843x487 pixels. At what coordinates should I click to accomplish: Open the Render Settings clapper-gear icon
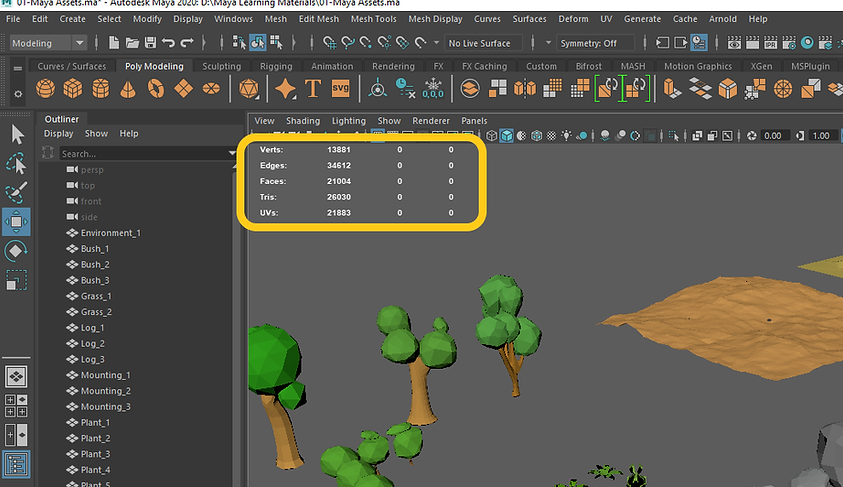(x=789, y=42)
